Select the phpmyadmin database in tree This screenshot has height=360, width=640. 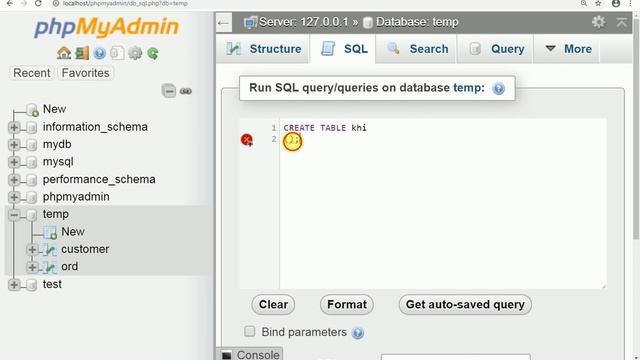[x=76, y=197]
